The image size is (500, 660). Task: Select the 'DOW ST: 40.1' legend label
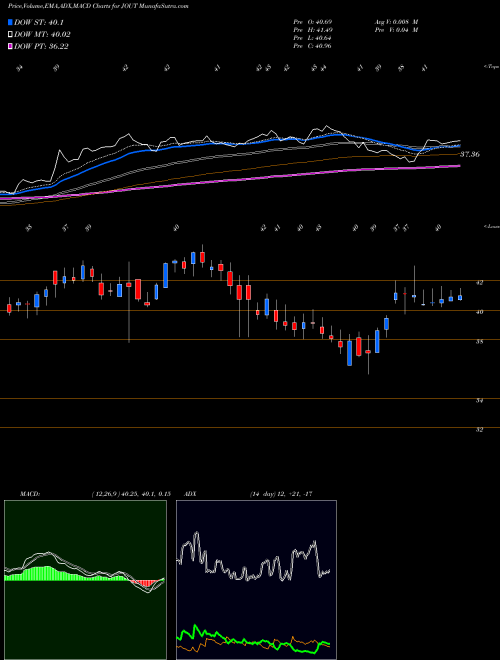click(39, 22)
